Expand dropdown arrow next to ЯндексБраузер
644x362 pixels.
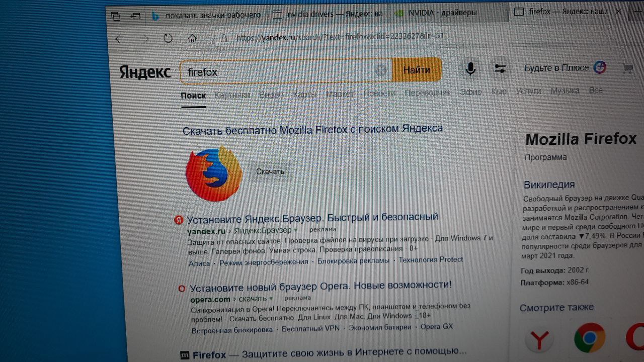tap(296, 230)
